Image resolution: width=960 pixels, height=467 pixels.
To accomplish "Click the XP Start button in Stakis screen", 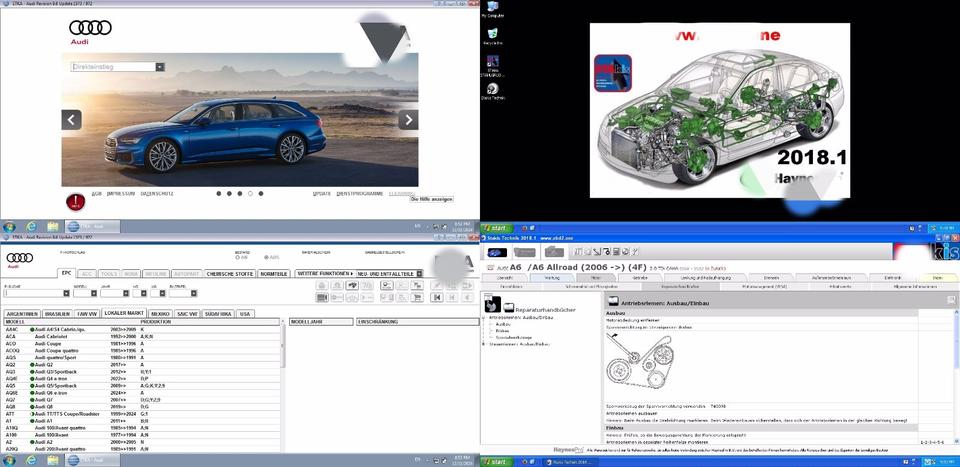I will pos(497,228).
